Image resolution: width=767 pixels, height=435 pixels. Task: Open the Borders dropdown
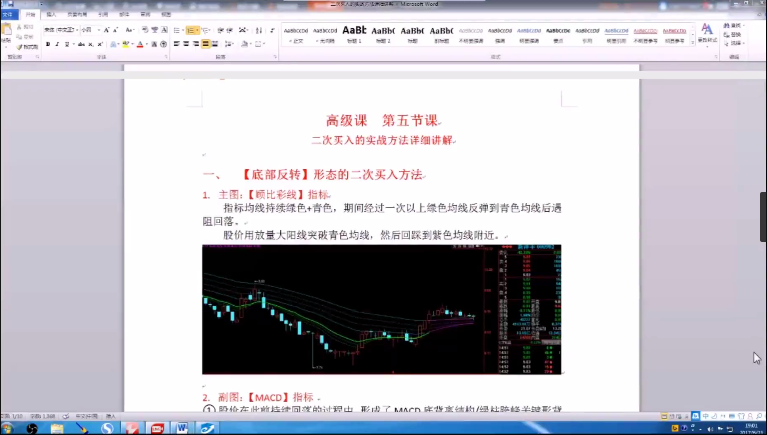coord(264,44)
